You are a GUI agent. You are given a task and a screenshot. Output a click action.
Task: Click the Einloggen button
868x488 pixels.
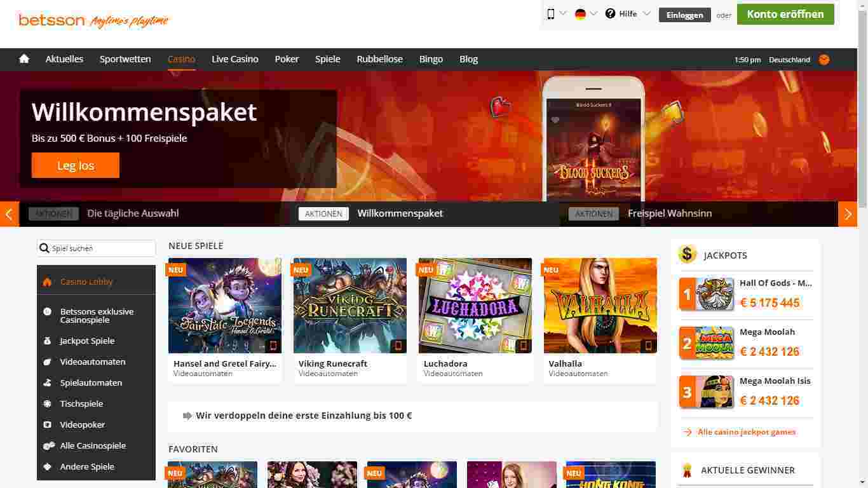pyautogui.click(x=685, y=15)
